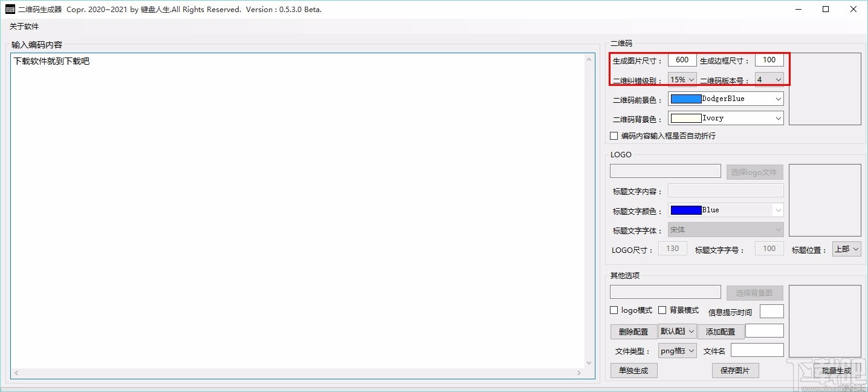Click the horizontal scrollbar left arrow
The image size is (868, 392).
click(x=16, y=374)
